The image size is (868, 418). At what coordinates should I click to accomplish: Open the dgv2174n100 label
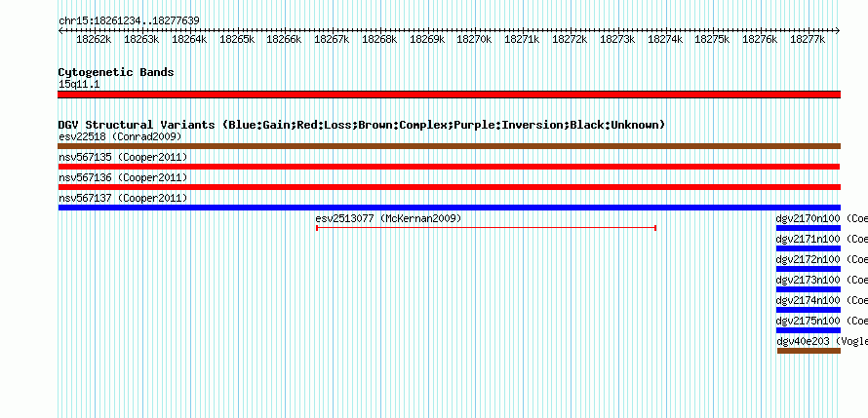point(821,300)
